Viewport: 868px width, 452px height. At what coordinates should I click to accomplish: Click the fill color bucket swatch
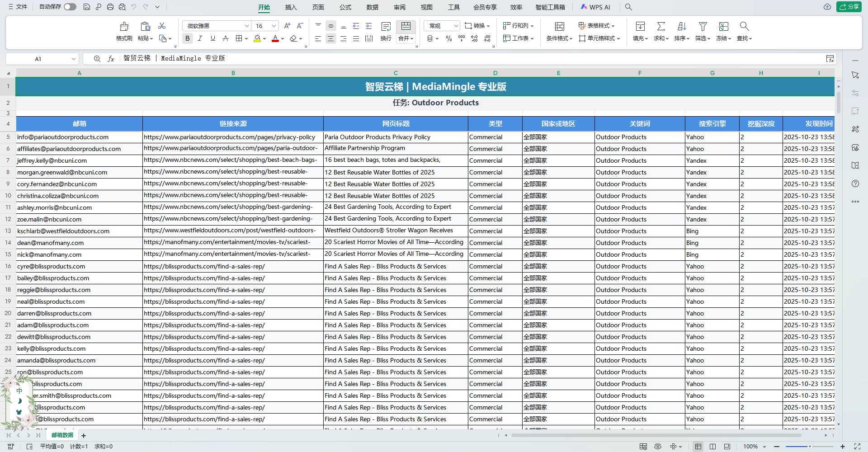pos(257,38)
